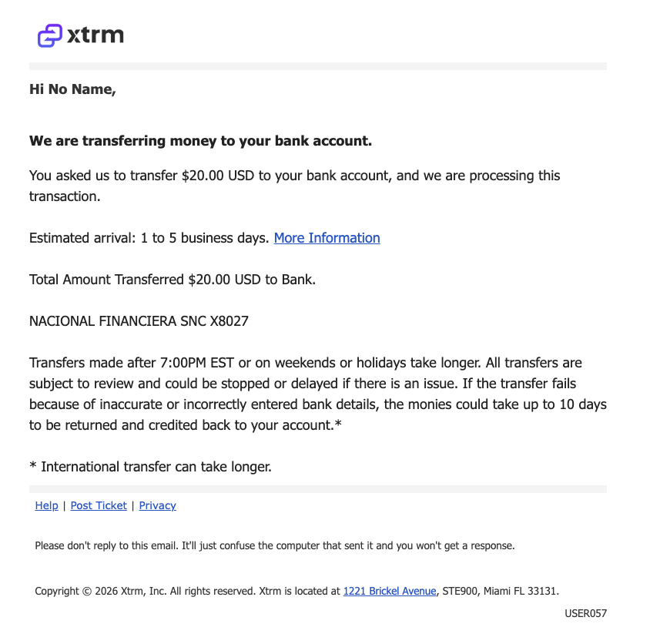This screenshot has width=650, height=644.
Task: Click the "International transfer can take longer" footnote
Action: (150, 467)
